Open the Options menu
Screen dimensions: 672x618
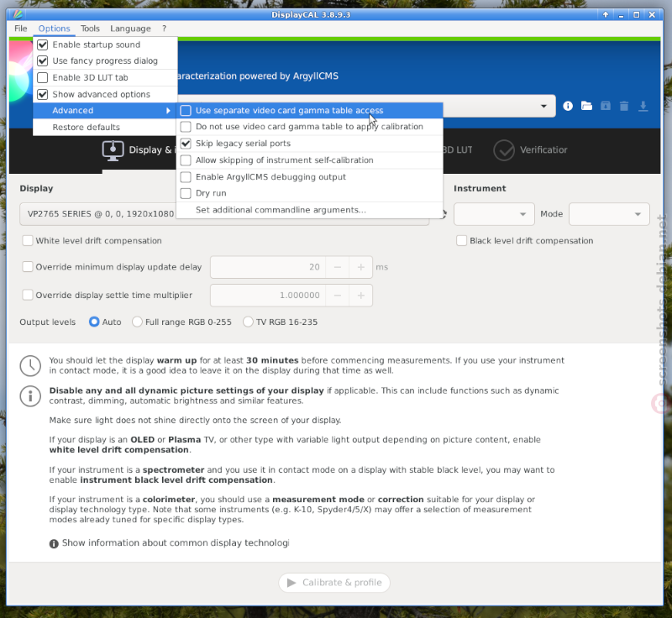click(x=54, y=29)
